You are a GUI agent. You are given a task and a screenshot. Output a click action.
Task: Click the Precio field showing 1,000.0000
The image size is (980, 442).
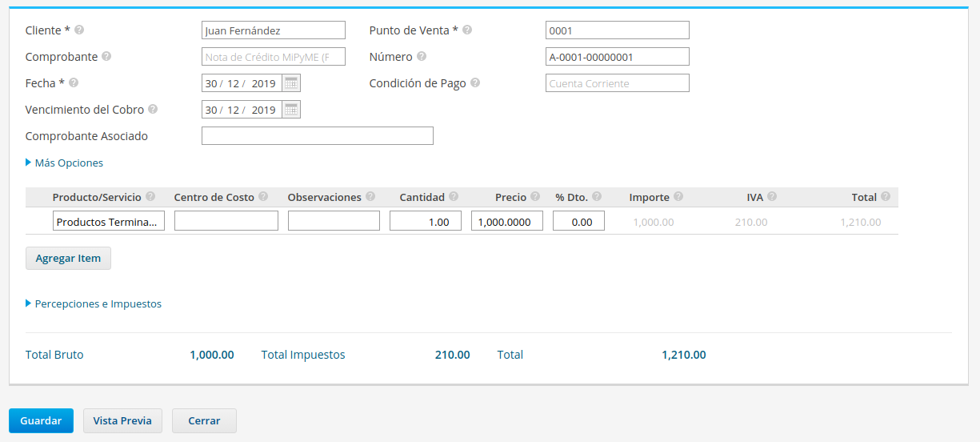(x=507, y=222)
